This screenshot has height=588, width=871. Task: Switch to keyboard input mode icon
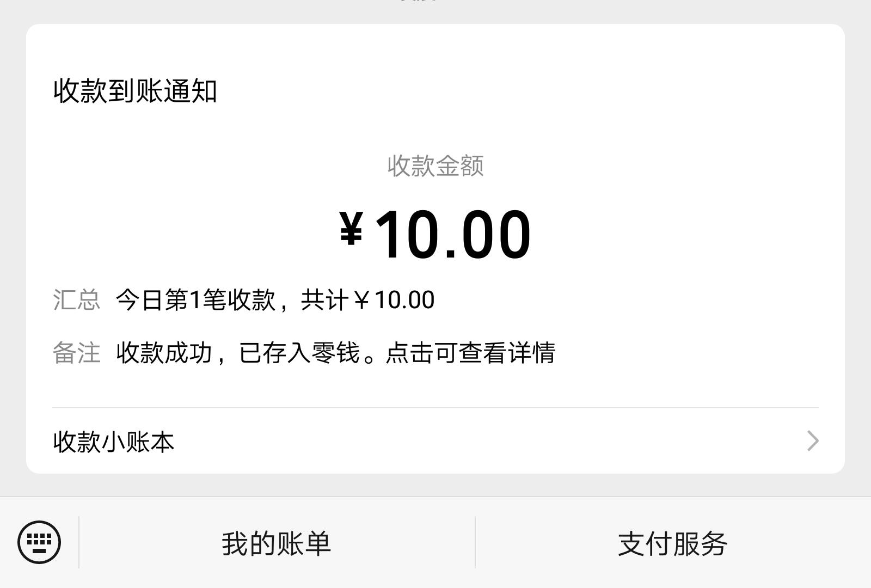point(39,542)
